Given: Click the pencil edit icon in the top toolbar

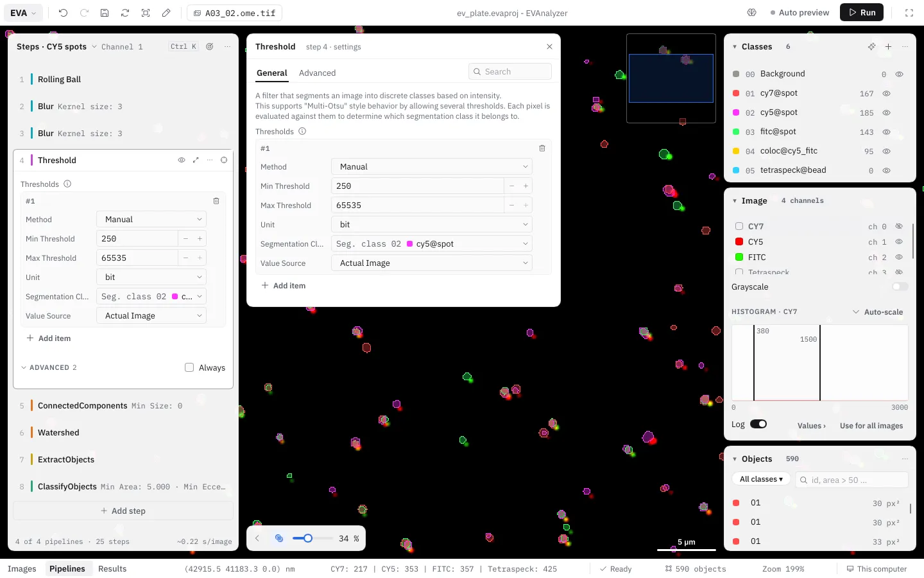Looking at the screenshot, I should [x=166, y=13].
